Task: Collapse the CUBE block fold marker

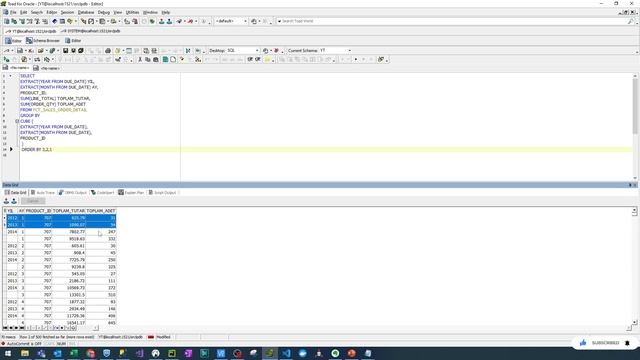Action: pos(17,121)
